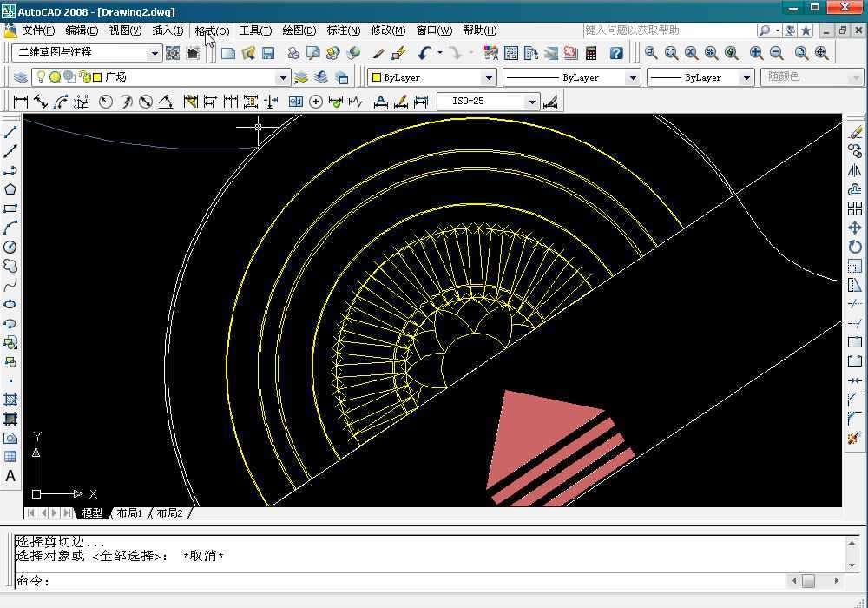Select the Circle draw tool
868x608 pixels.
tap(10, 247)
